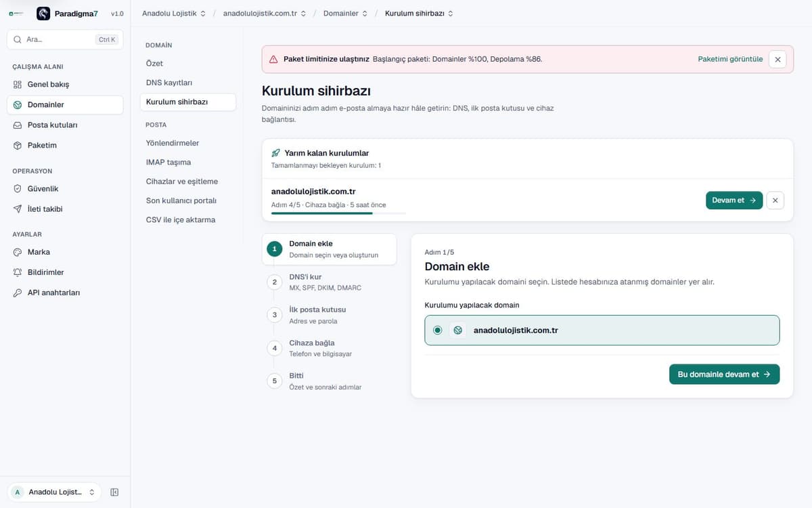
Task: Click the Devam et button
Action: point(734,200)
